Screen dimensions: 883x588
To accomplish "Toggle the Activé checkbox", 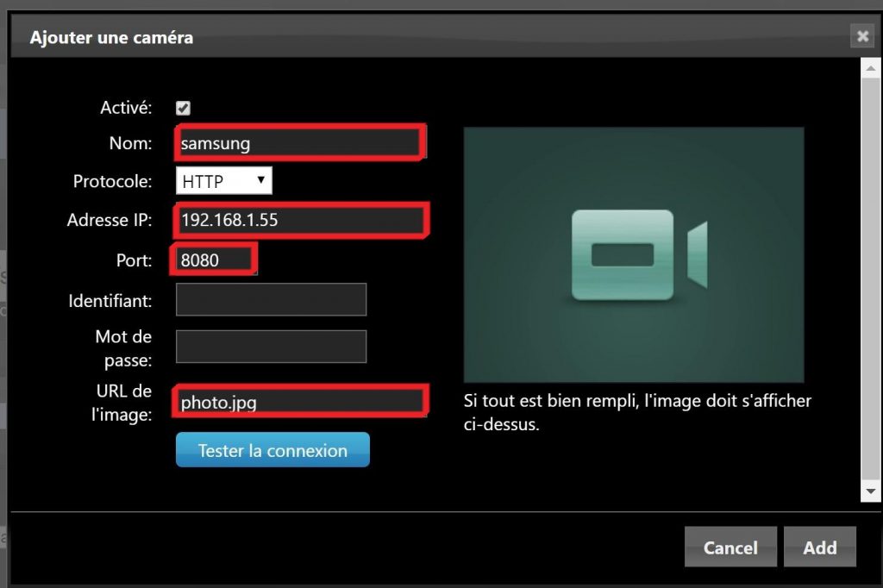I will 183,108.
